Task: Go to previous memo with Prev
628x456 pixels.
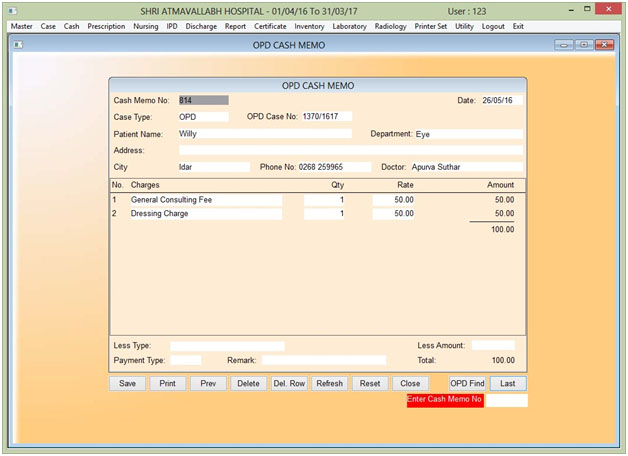Action: pyautogui.click(x=208, y=383)
